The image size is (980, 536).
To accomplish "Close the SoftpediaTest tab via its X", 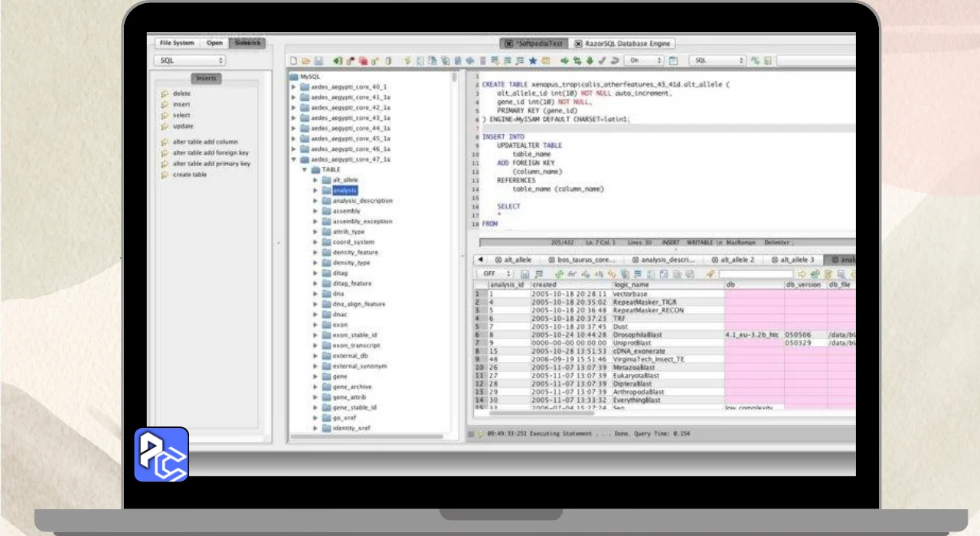I will [x=507, y=44].
